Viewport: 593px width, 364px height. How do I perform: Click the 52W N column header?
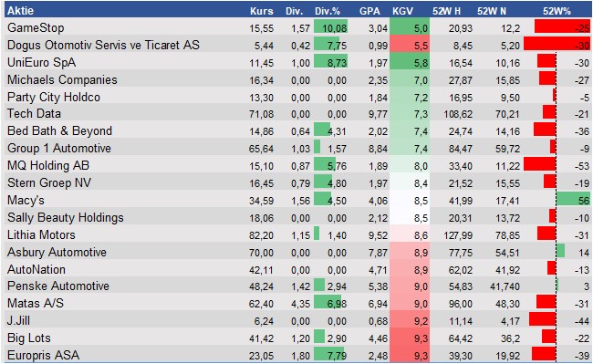point(492,11)
